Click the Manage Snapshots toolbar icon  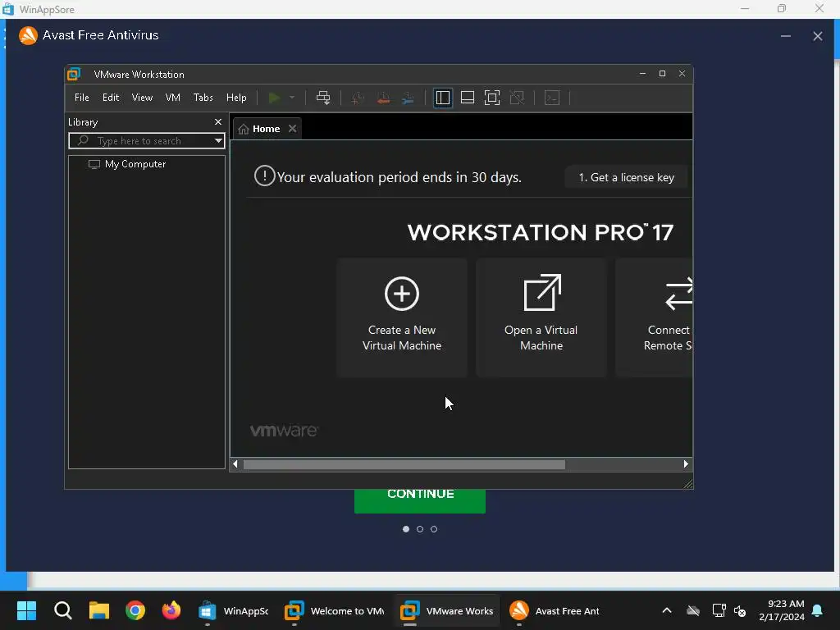point(409,98)
